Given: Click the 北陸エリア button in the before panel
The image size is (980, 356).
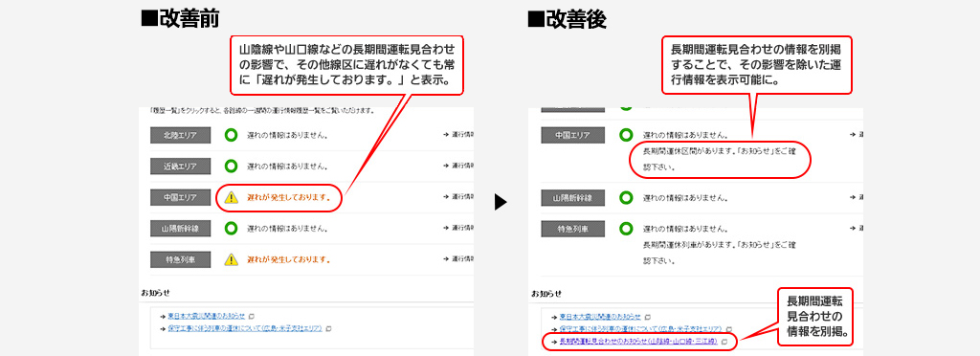Looking at the screenshot, I should [180, 135].
